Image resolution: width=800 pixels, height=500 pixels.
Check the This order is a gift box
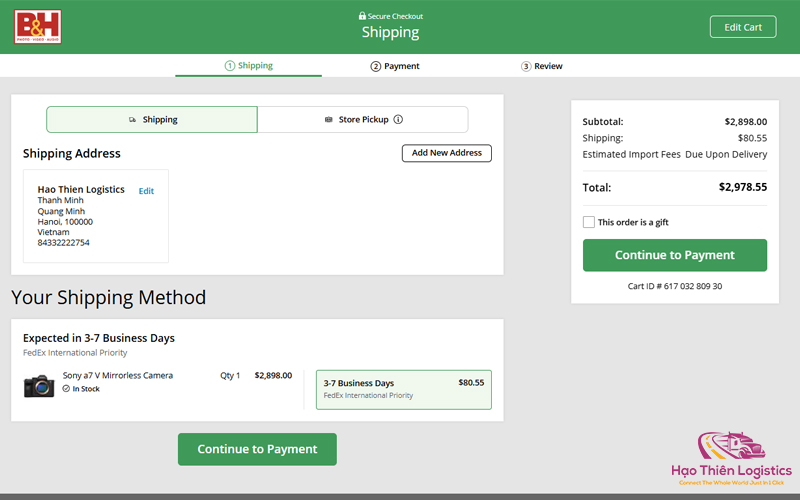pyautogui.click(x=588, y=222)
